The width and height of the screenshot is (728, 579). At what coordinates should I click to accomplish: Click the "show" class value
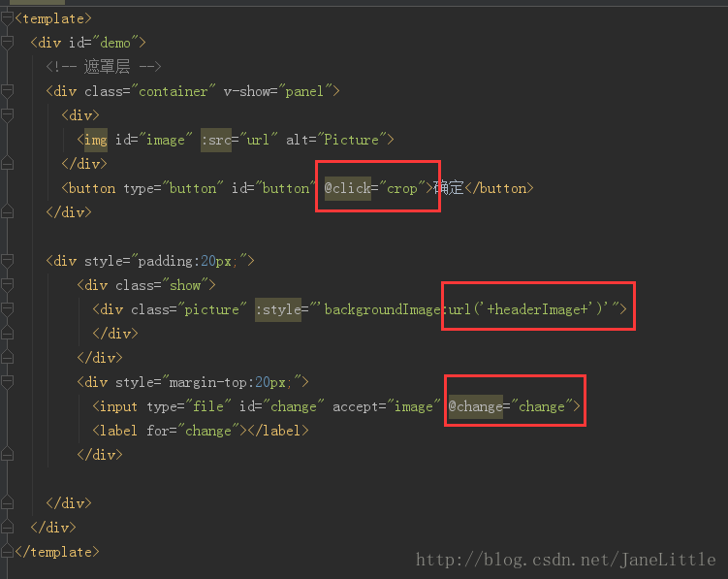click(x=185, y=285)
